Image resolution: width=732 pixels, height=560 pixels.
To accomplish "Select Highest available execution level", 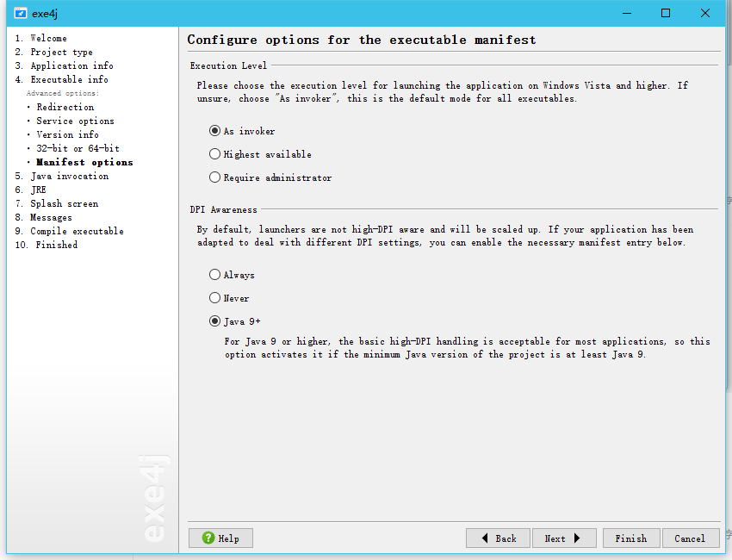I will 214,154.
